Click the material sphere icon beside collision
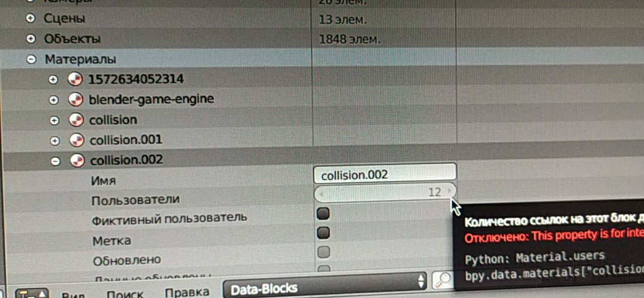 click(x=76, y=120)
